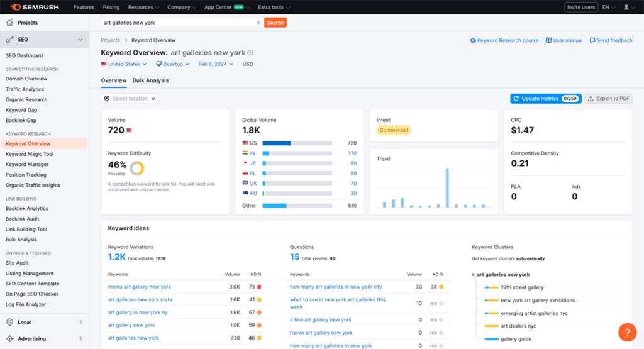Open the Desktop device dropdown
The image size is (644, 349).
pyautogui.click(x=172, y=64)
